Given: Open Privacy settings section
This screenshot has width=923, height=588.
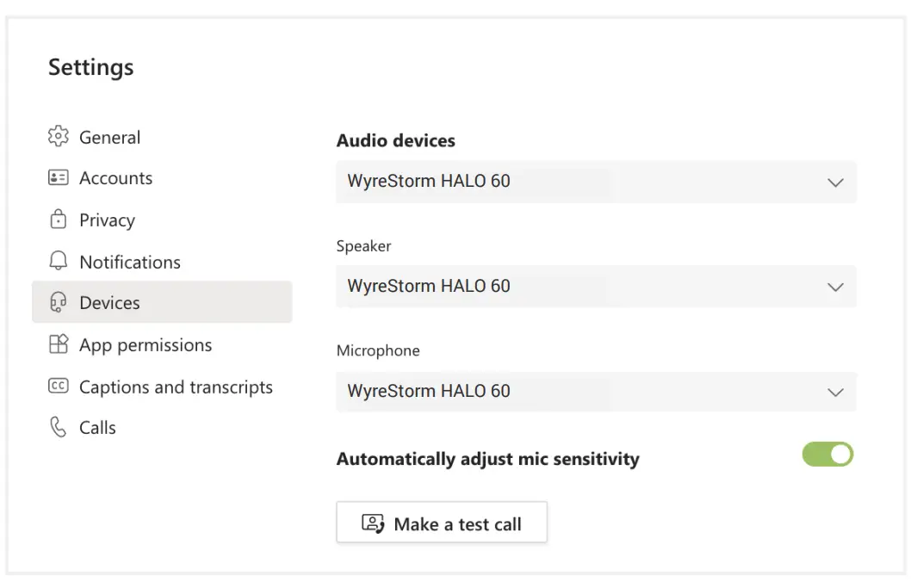Looking at the screenshot, I should click(107, 220).
